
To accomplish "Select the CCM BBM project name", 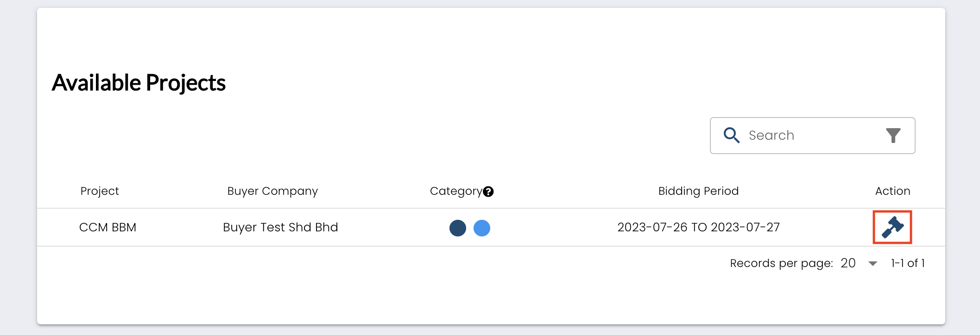I will click(x=108, y=227).
